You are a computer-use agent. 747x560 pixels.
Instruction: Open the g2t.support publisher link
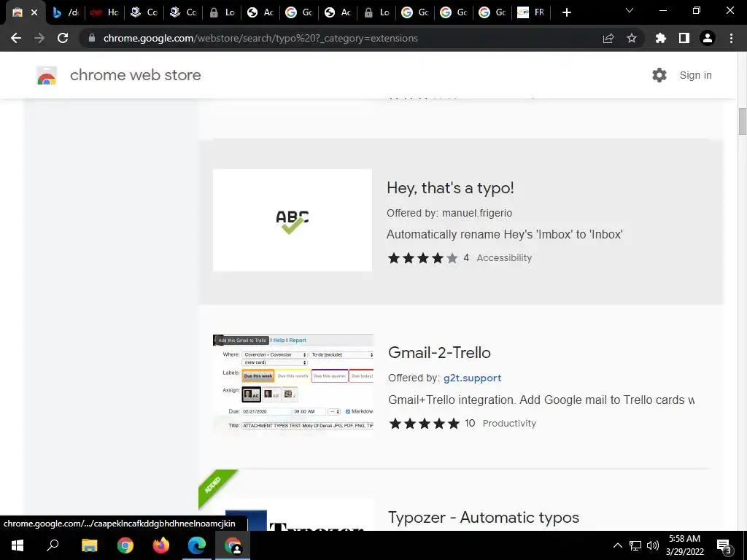[x=472, y=378]
